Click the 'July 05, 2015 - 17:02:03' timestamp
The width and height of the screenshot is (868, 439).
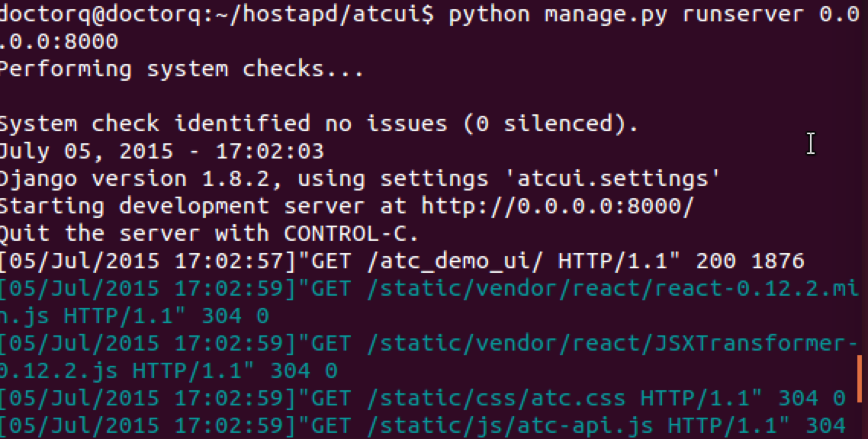pyautogui.click(x=162, y=151)
